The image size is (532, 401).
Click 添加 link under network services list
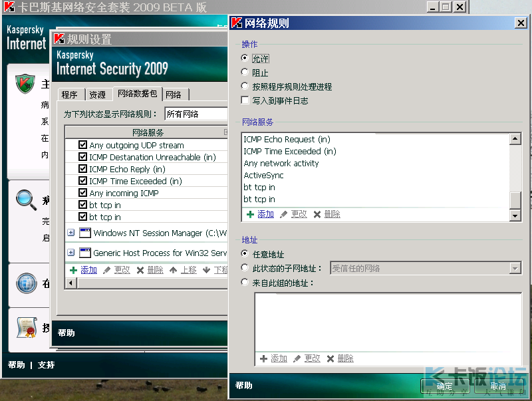[x=265, y=214]
